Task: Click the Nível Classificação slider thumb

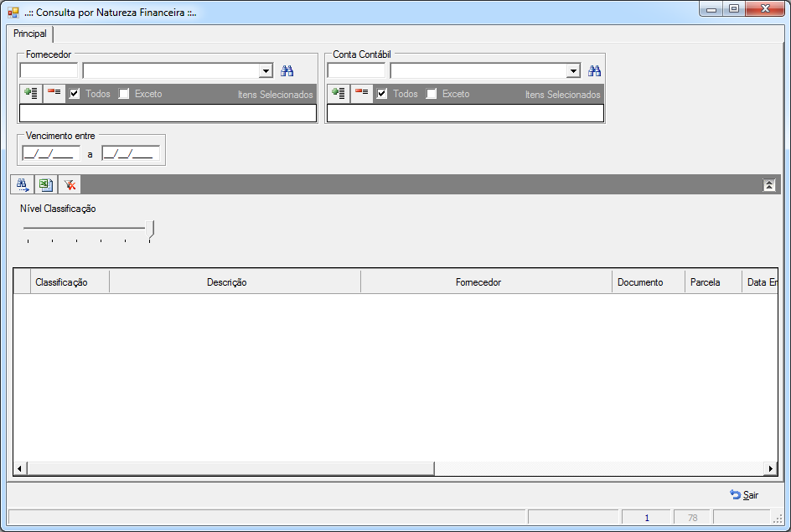Action: 150,230
